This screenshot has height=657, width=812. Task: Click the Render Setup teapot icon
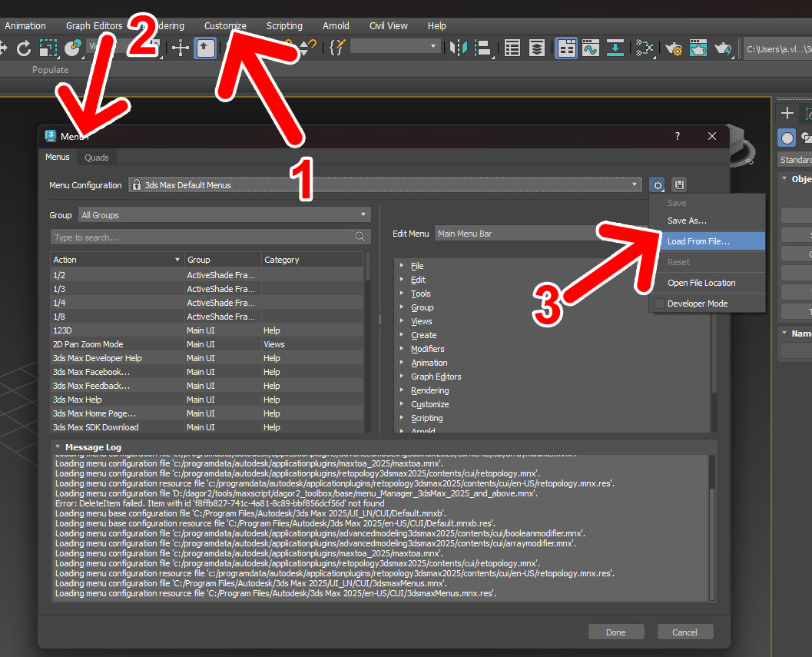pos(674,48)
